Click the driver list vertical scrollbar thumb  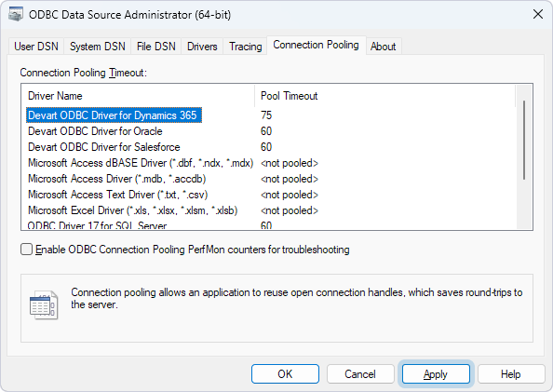[x=524, y=140]
